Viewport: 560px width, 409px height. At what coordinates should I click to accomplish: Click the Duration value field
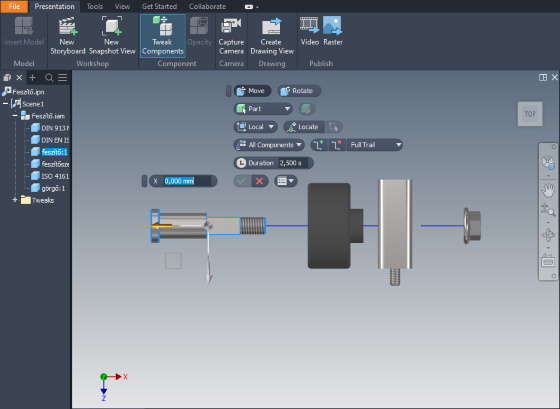click(x=292, y=163)
